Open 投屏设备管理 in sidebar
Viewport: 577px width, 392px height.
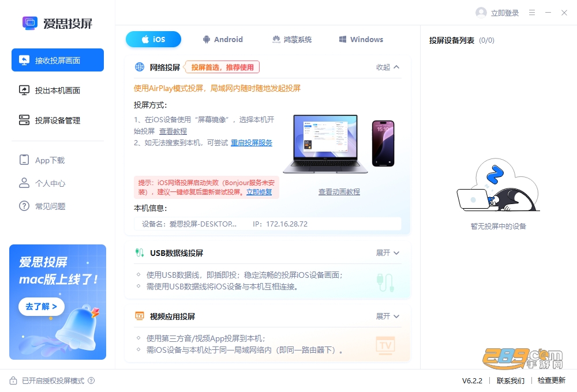57,120
